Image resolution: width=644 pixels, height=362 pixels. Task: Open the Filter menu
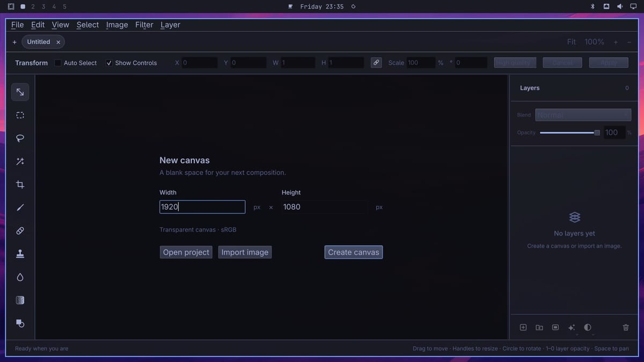(x=144, y=25)
